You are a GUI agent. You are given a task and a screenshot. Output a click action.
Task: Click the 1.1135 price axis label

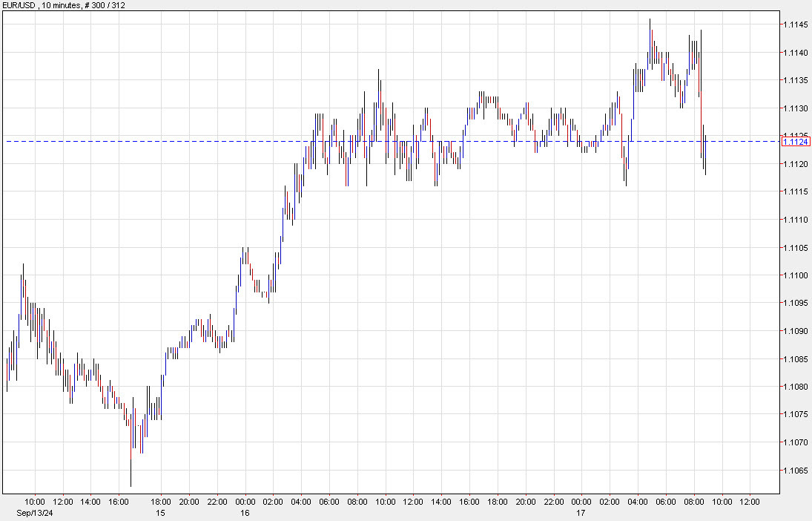click(x=796, y=80)
